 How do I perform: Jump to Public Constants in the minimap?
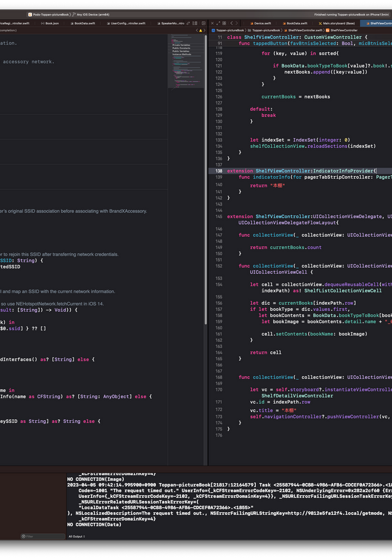tap(181, 48)
